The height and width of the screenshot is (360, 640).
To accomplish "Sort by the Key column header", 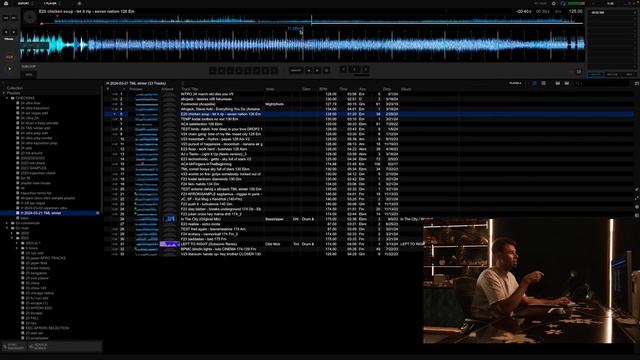I will pyautogui.click(x=362, y=89).
